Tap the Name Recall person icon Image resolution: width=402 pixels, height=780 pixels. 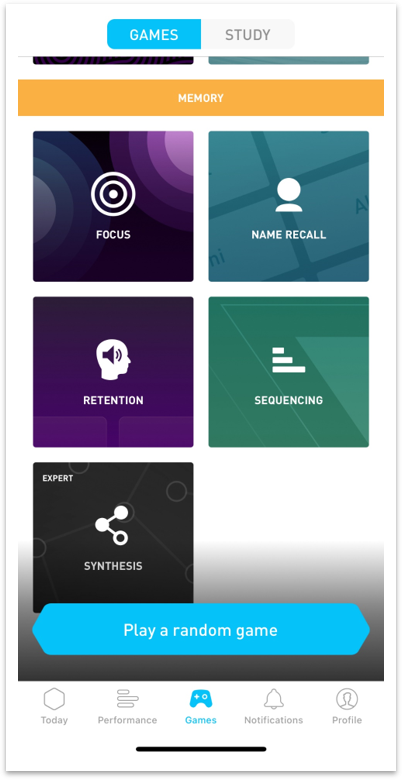289,195
